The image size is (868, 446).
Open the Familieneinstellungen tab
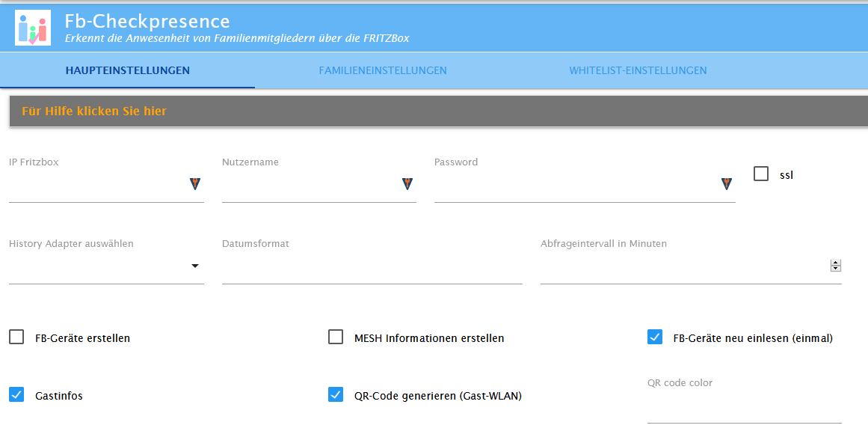[x=383, y=70]
